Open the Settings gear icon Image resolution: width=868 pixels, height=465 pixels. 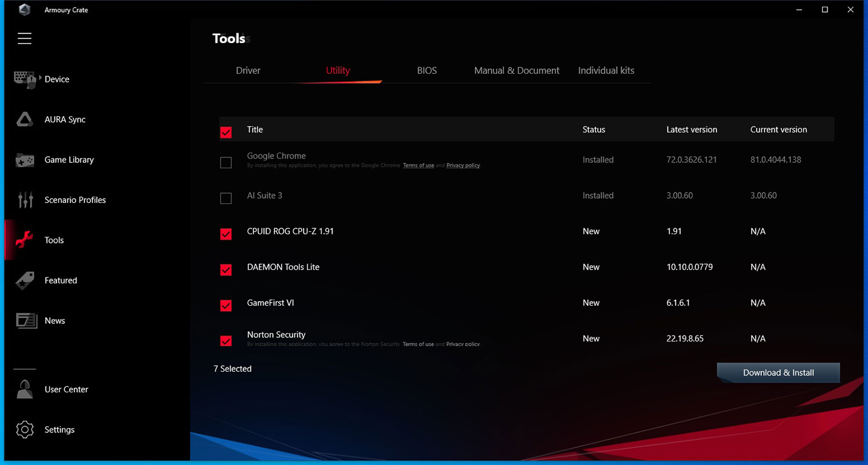tap(25, 430)
